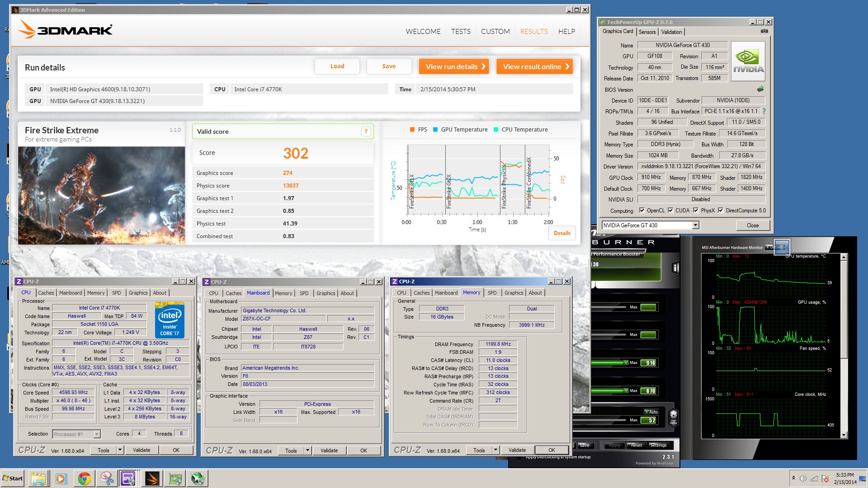The width and height of the screenshot is (868, 488).
Task: Click the Action Center flag tray icon
Action: [x=825, y=479]
